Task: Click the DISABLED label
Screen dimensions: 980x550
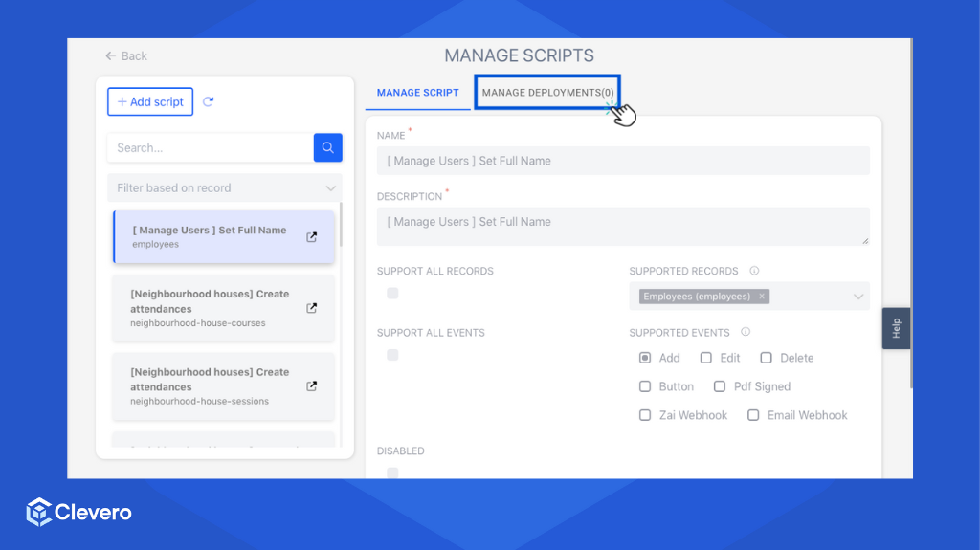Action: 401,451
